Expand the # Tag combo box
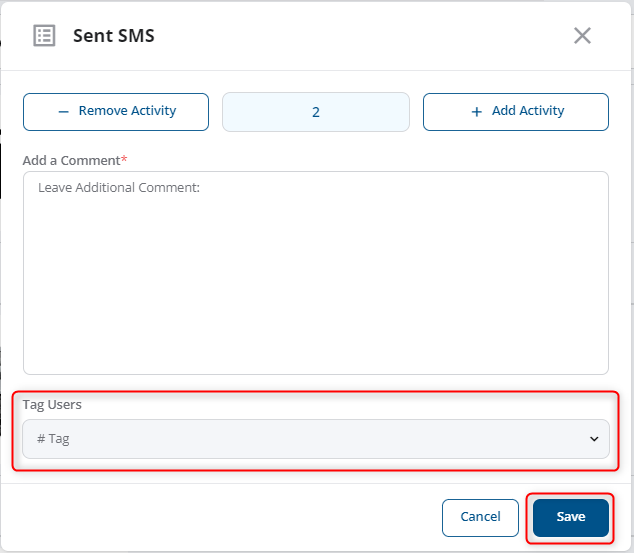 [x=316, y=439]
